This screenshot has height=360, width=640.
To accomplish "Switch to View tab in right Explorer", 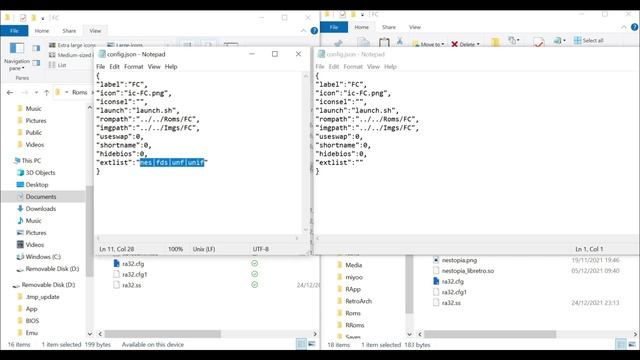I will (x=415, y=27).
